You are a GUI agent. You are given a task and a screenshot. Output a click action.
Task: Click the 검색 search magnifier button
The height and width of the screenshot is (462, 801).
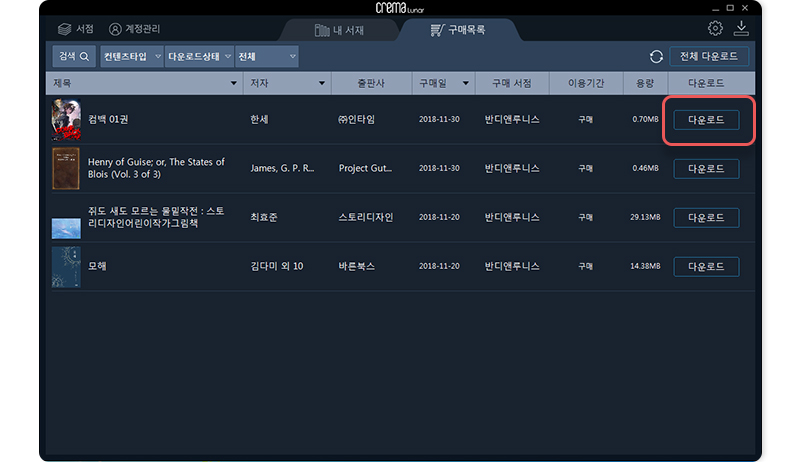[75, 57]
